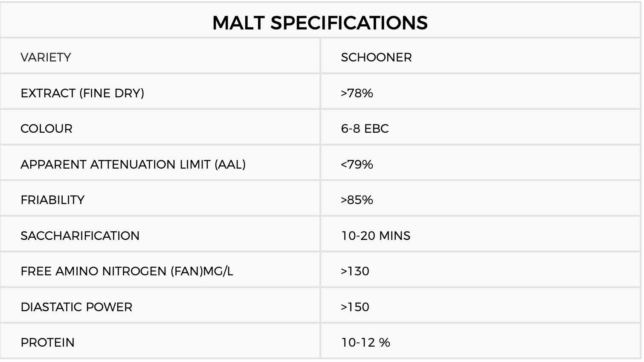Select the COLOUR row label
644x362 pixels.
(x=46, y=128)
